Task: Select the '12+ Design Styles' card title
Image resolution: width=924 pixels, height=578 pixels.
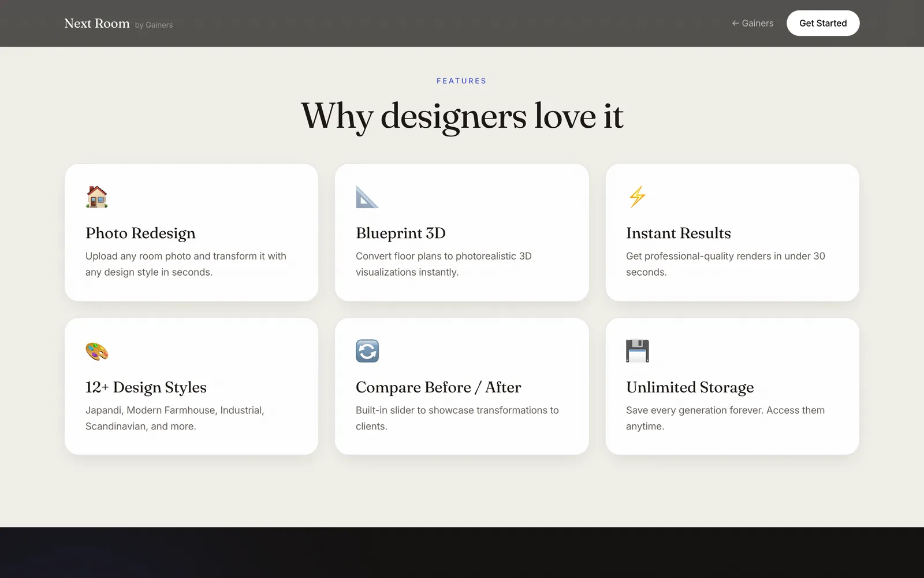Action: [146, 387]
